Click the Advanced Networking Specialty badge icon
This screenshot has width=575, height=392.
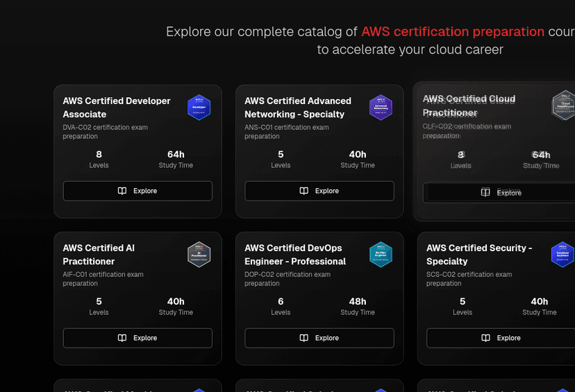(381, 108)
